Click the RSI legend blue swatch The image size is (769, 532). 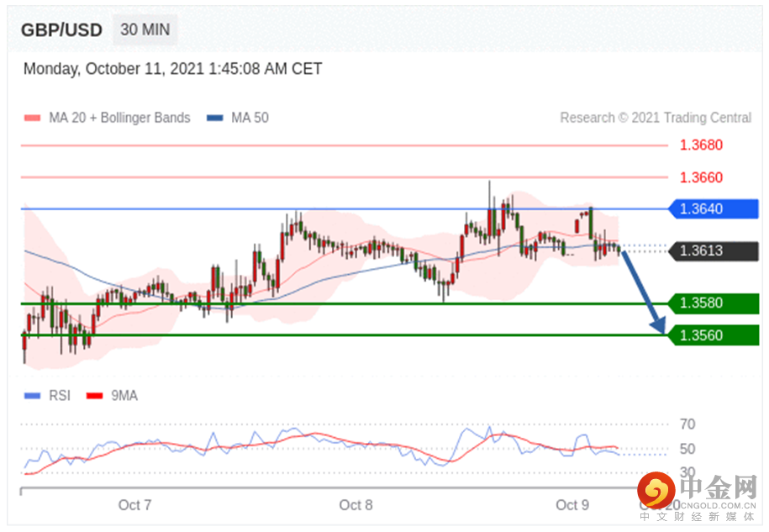pos(33,396)
